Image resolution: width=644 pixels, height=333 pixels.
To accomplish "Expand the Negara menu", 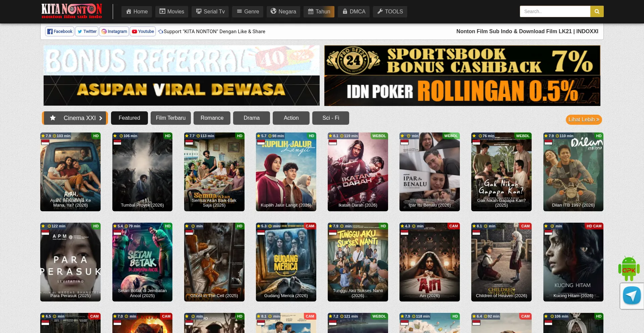I will 283,12.
